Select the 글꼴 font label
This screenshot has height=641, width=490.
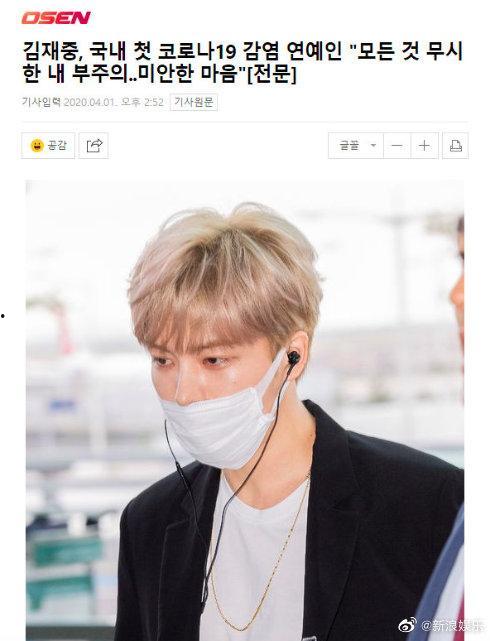349,146
